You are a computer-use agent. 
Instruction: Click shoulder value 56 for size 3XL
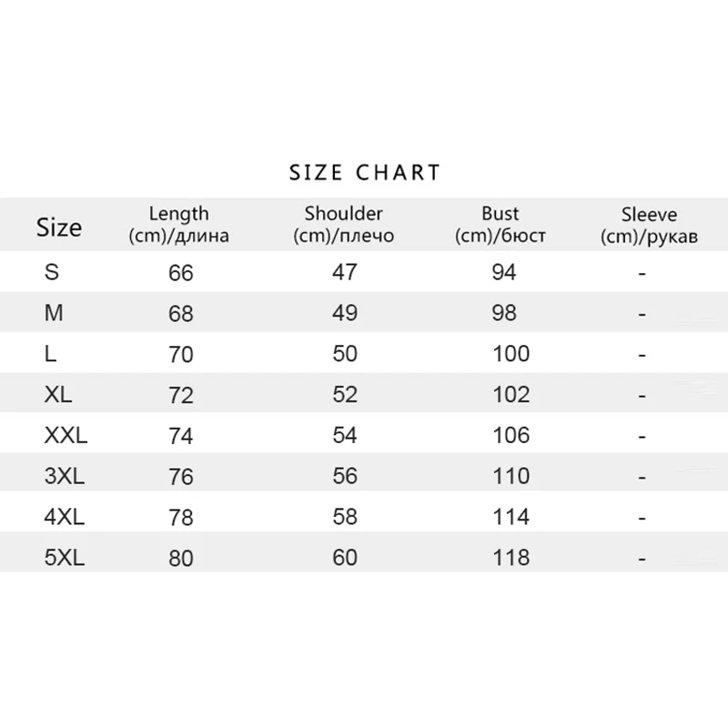click(x=345, y=477)
